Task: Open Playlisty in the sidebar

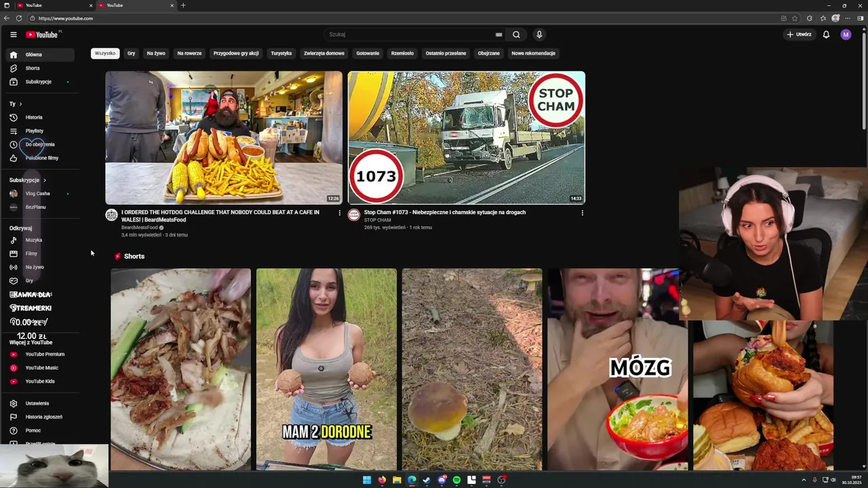Action: click(x=40, y=131)
